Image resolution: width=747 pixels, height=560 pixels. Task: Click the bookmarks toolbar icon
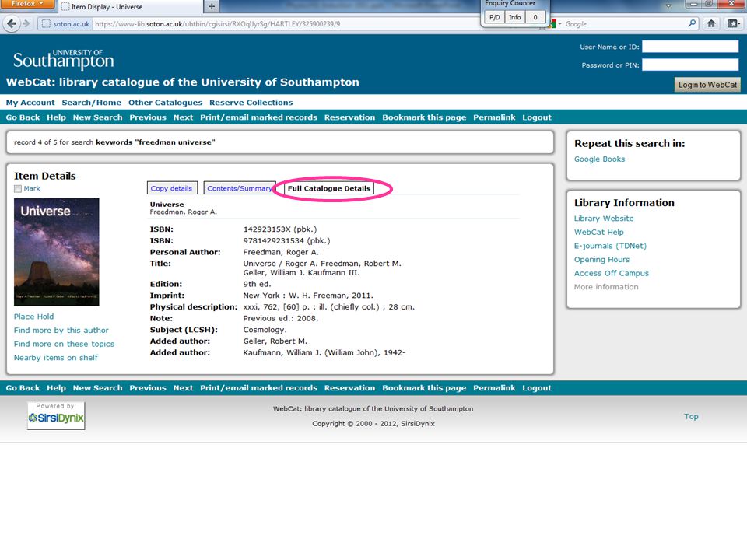[733, 23]
